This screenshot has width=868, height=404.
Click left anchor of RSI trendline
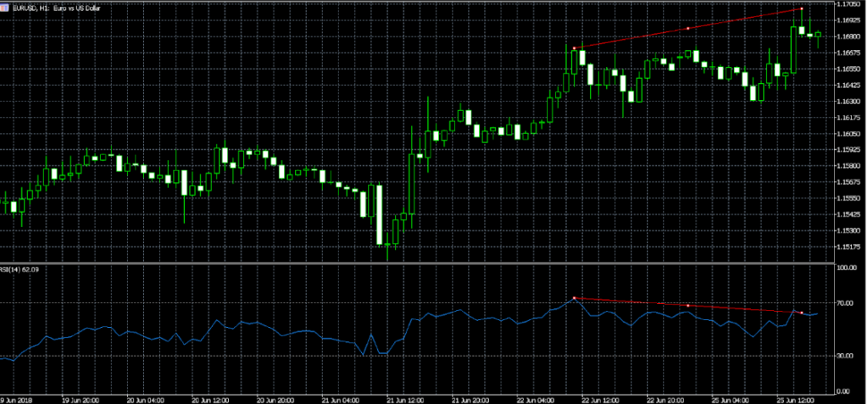tap(575, 298)
